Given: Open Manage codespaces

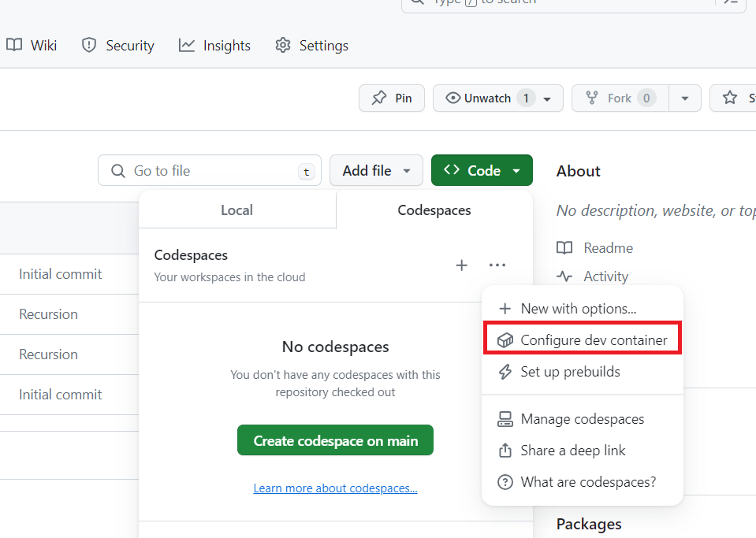Looking at the screenshot, I should pos(583,419).
